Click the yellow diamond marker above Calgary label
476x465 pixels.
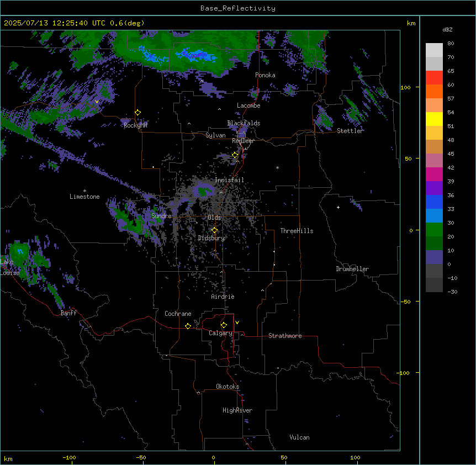pos(224,325)
